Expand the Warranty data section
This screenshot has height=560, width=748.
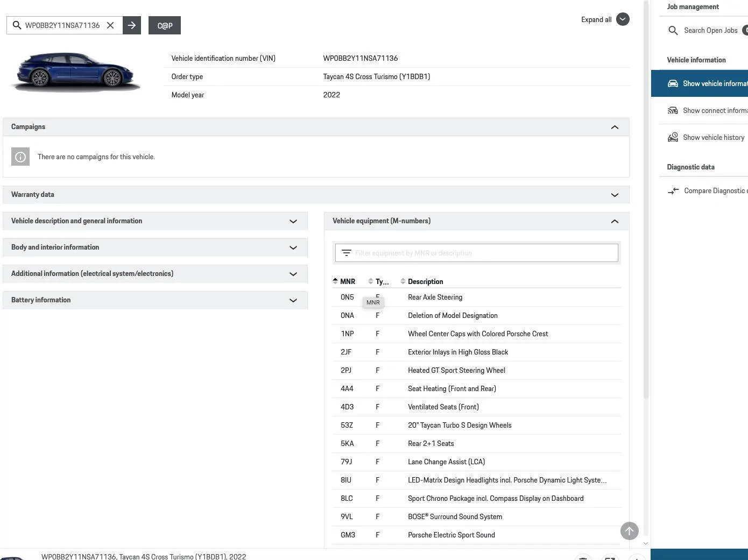click(x=615, y=195)
